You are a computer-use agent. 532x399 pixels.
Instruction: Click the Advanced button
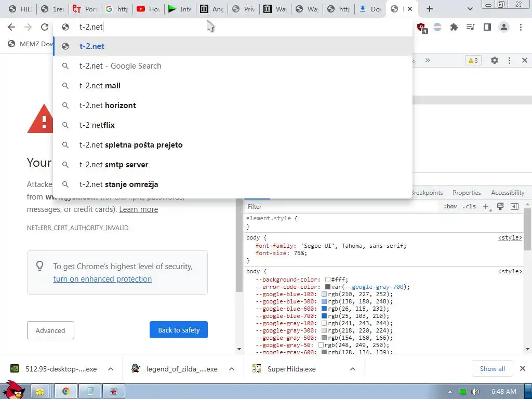[x=50, y=330]
